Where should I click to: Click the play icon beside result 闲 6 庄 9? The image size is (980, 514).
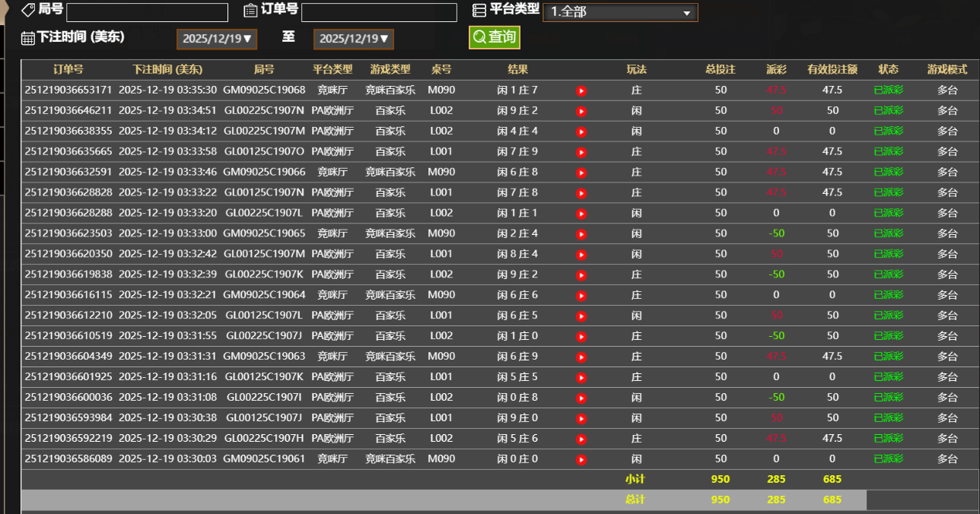[x=581, y=357]
